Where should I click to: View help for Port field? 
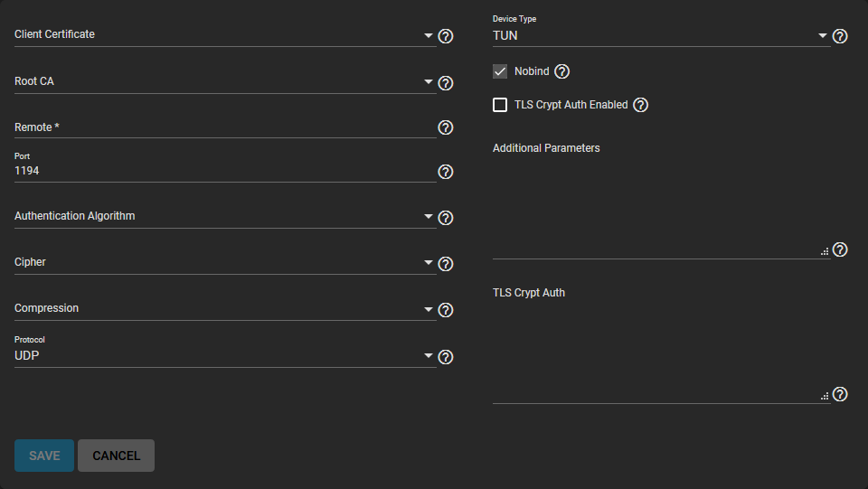[x=445, y=172]
